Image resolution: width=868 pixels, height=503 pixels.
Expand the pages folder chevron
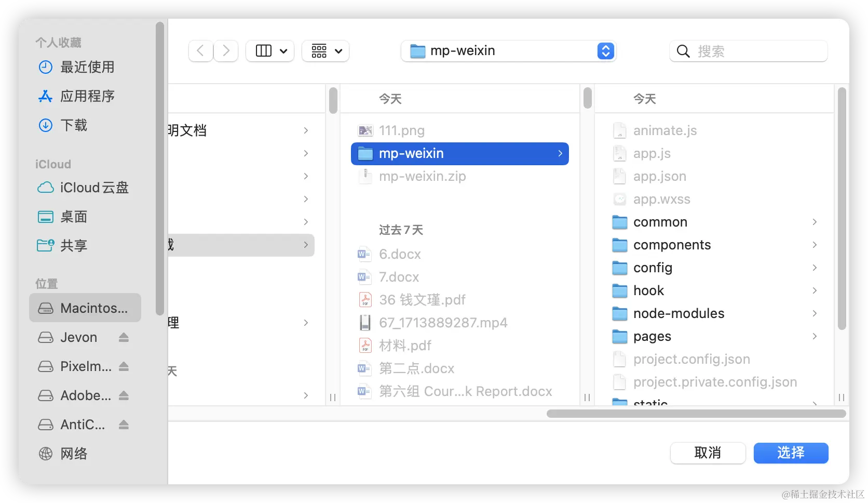pyautogui.click(x=815, y=336)
